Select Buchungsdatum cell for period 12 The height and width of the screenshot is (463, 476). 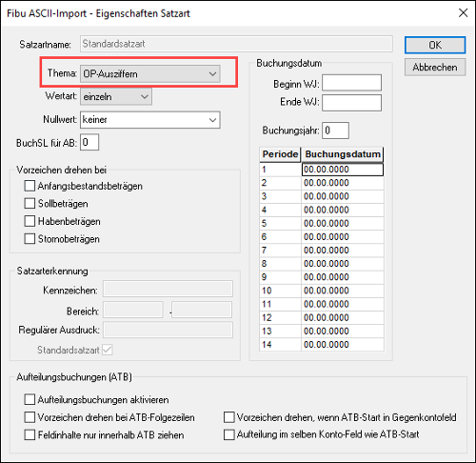(x=343, y=318)
